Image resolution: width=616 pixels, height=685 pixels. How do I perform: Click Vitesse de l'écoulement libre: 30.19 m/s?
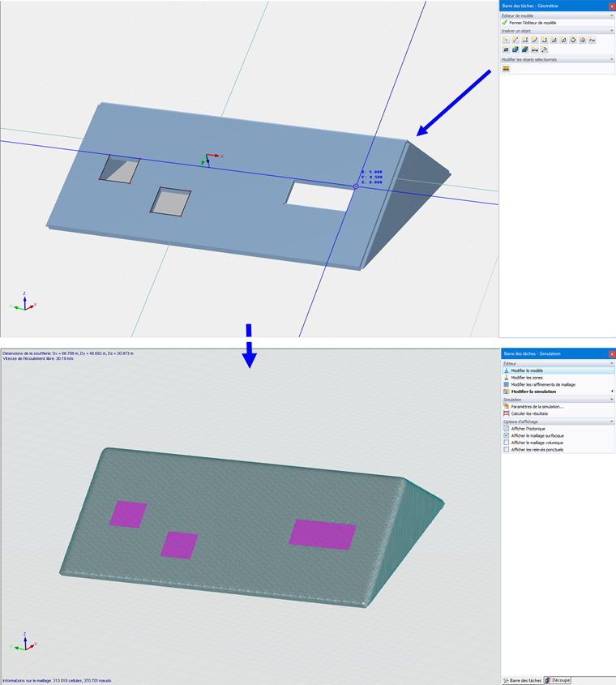tap(38, 358)
